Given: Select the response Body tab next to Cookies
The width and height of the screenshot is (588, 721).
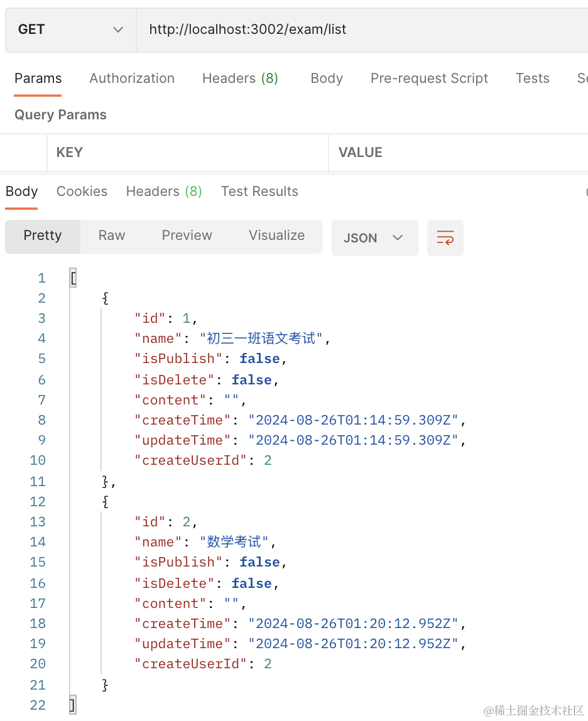Looking at the screenshot, I should (x=22, y=192).
